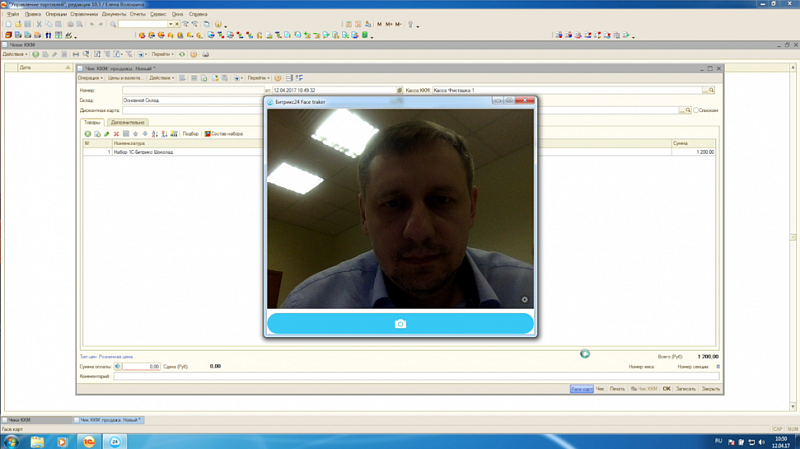Click the Комментарий input field
Image resolution: width=800 pixels, height=449 pixels.
point(416,376)
